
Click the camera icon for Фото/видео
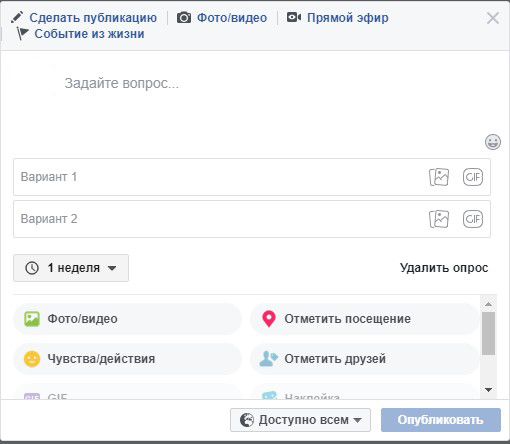point(184,17)
